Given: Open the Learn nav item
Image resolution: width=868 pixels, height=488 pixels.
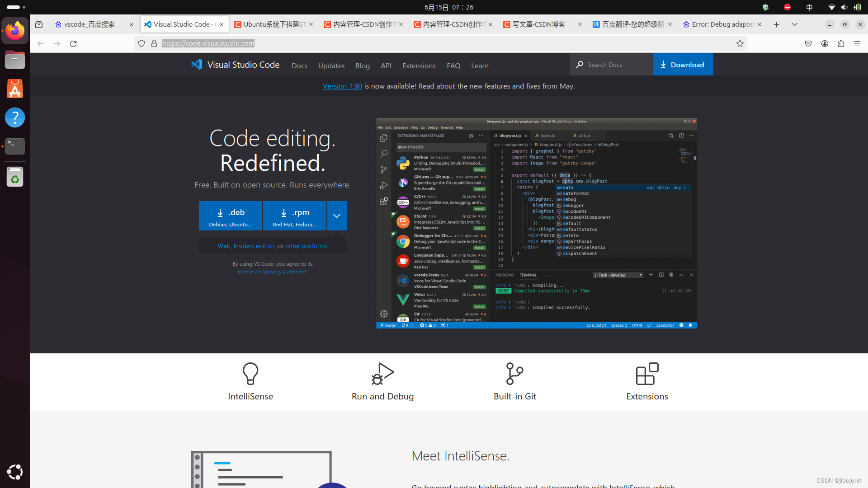Looking at the screenshot, I should (x=480, y=66).
